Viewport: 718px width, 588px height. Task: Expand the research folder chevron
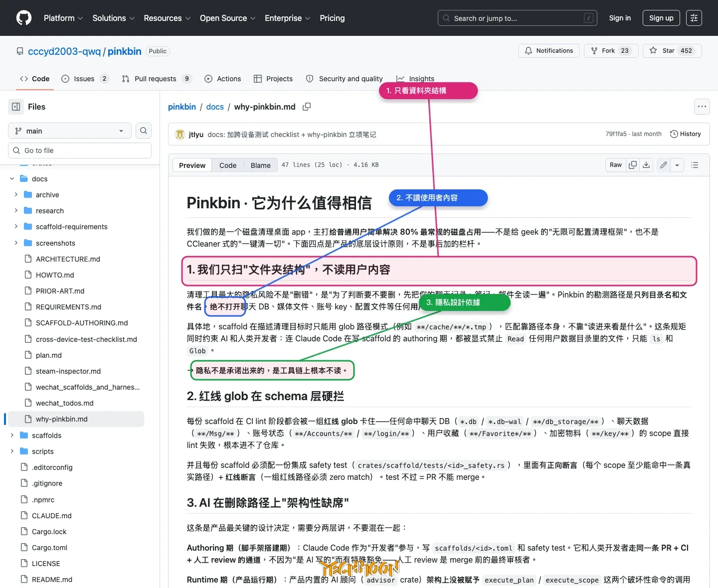tap(16, 211)
